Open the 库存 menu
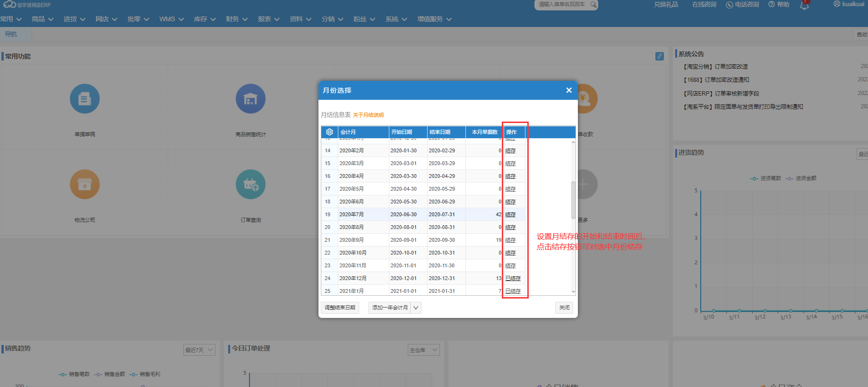This screenshot has width=868, height=387. point(205,19)
